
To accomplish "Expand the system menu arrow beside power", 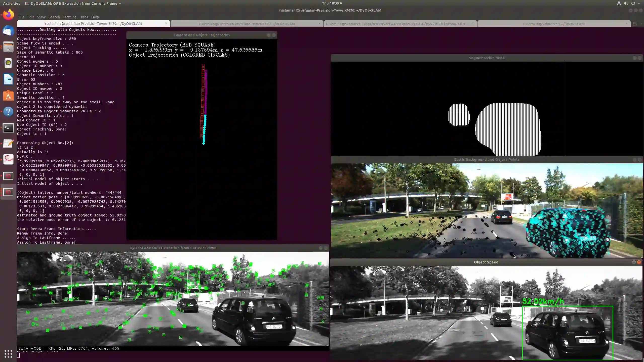I will click(x=639, y=4).
